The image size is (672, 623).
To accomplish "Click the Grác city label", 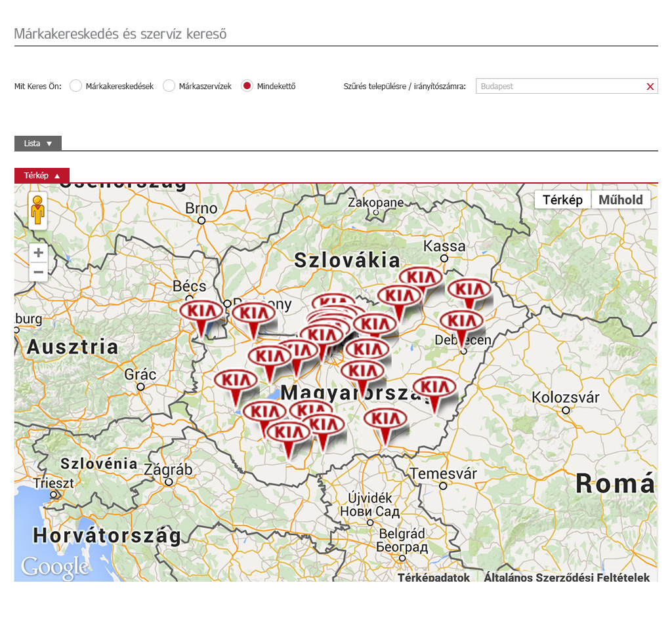I will [140, 374].
